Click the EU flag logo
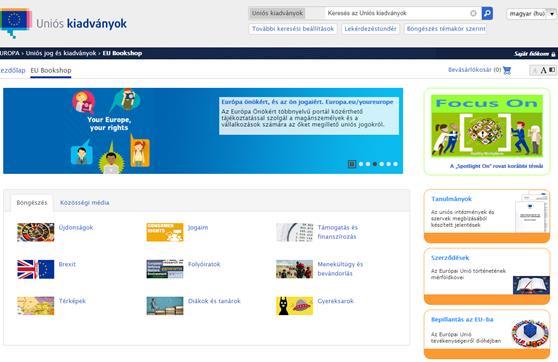The width and height of the screenshot is (558, 362). click(15, 22)
